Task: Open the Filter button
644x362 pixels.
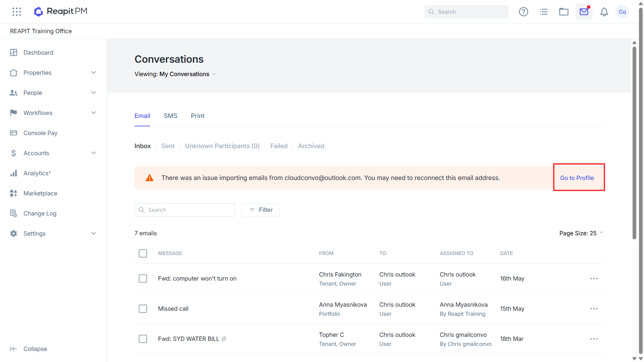Action: [x=261, y=210]
